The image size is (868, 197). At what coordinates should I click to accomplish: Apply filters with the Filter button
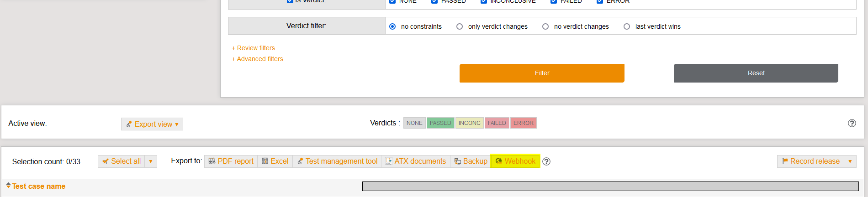542,73
